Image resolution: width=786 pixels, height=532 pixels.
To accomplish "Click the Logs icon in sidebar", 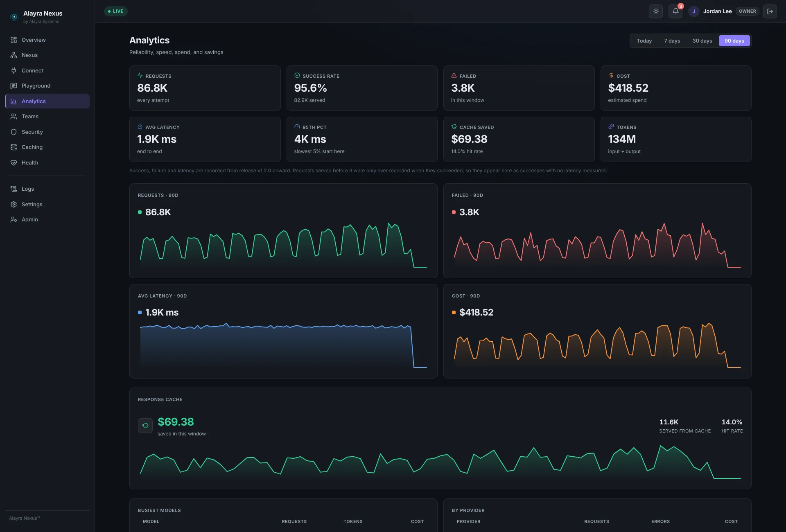I will [x=14, y=189].
